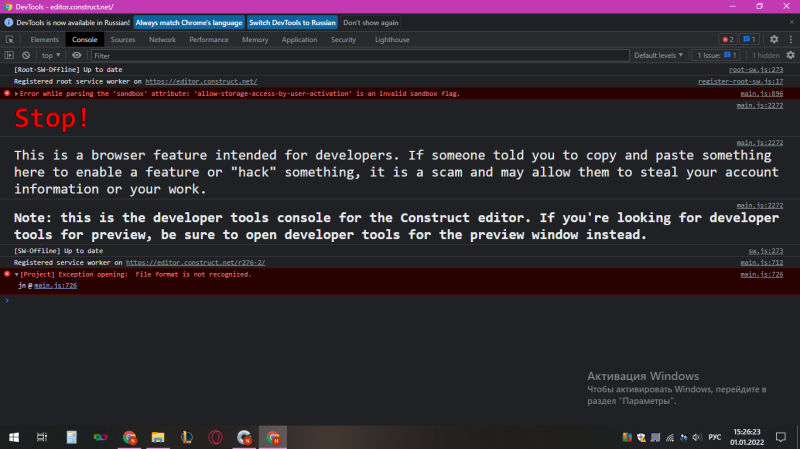Open the Calculator taskbar icon
This screenshot has height=449, width=800.
pos(71,437)
